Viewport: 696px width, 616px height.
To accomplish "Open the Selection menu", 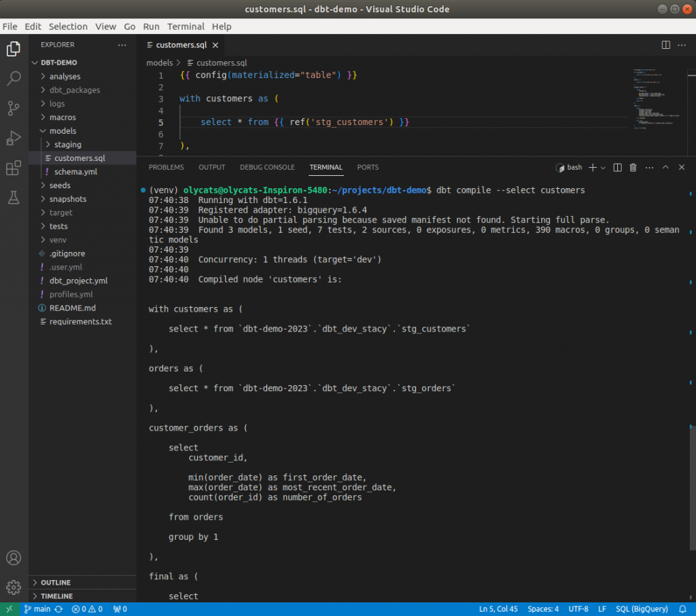I will coord(68,26).
